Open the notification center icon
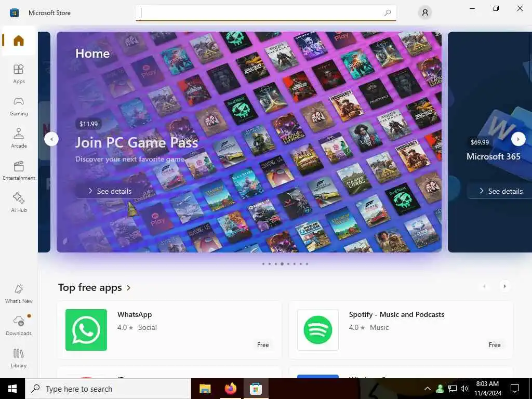The width and height of the screenshot is (532, 399). pos(515,389)
